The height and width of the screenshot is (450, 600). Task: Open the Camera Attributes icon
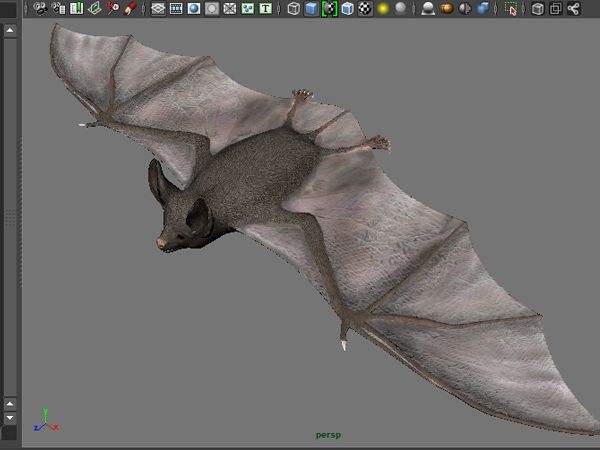[59, 8]
